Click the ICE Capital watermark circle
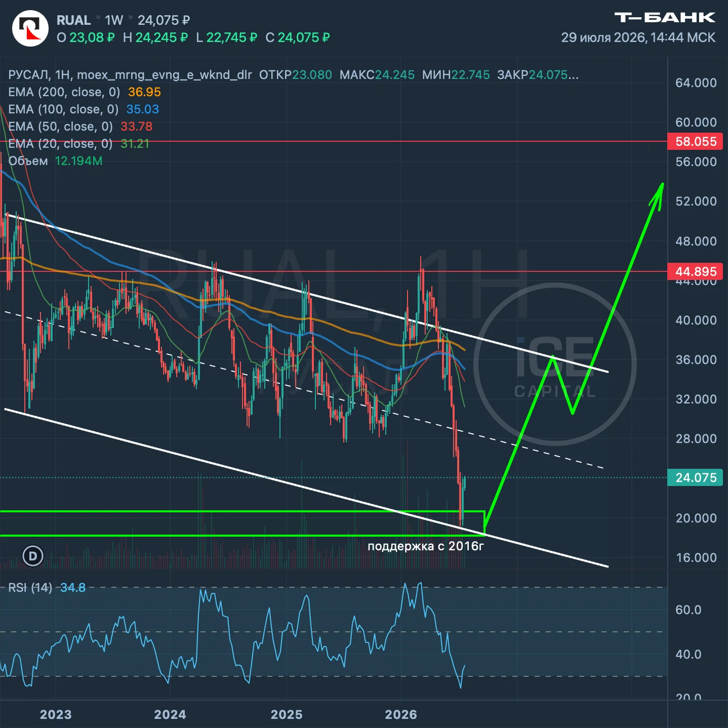Screen dimensions: 728x728 [555, 364]
